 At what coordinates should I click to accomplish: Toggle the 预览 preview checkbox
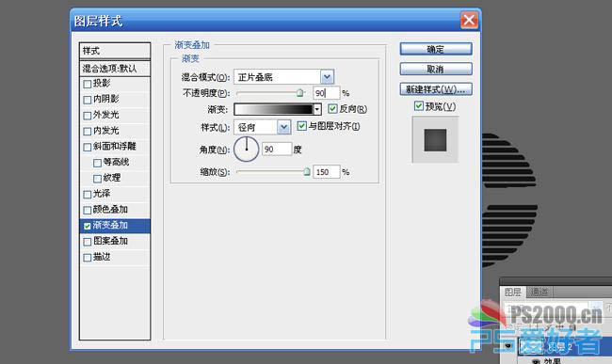pyautogui.click(x=419, y=106)
